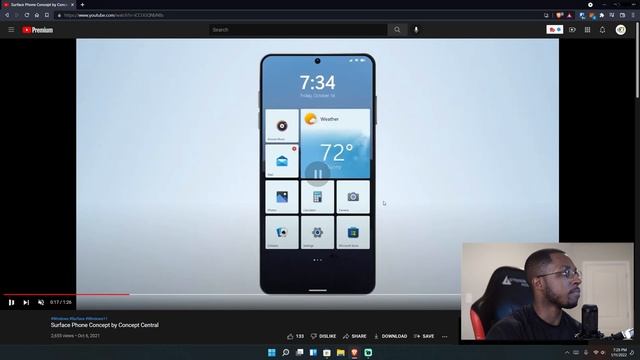Switch to Brave browser in the taskbar
This screenshot has height=360, width=640.
354,352
